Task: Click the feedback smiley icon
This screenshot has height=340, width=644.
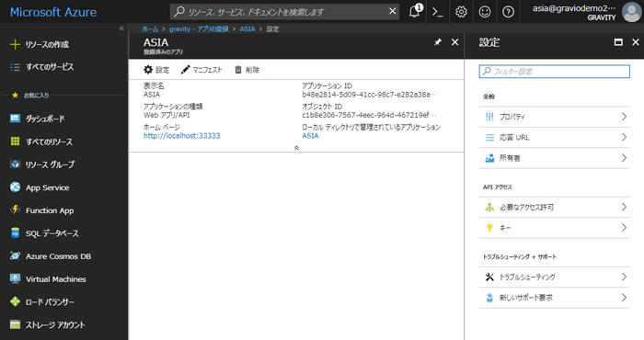Action: tap(485, 12)
